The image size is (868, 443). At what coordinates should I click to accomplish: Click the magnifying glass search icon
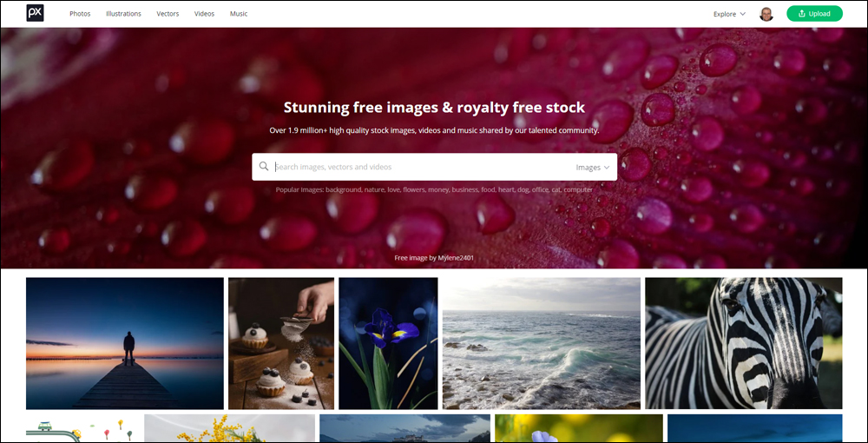(264, 167)
